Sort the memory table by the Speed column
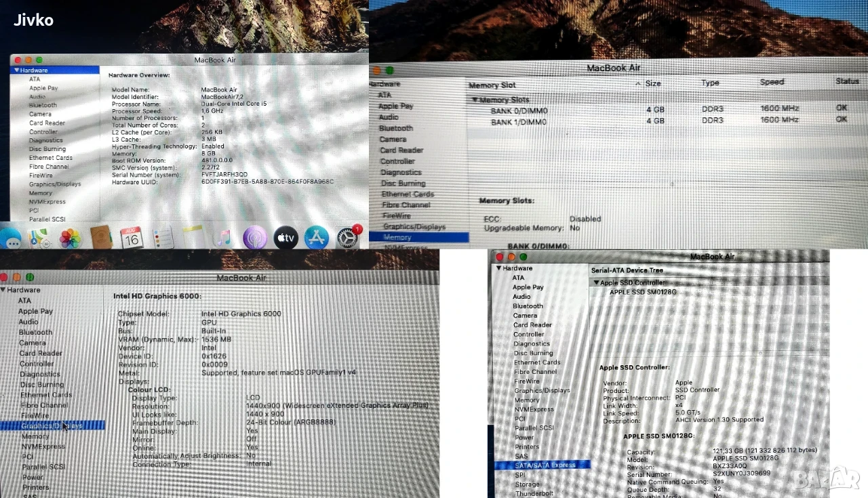This screenshot has height=498, width=868. tap(772, 82)
